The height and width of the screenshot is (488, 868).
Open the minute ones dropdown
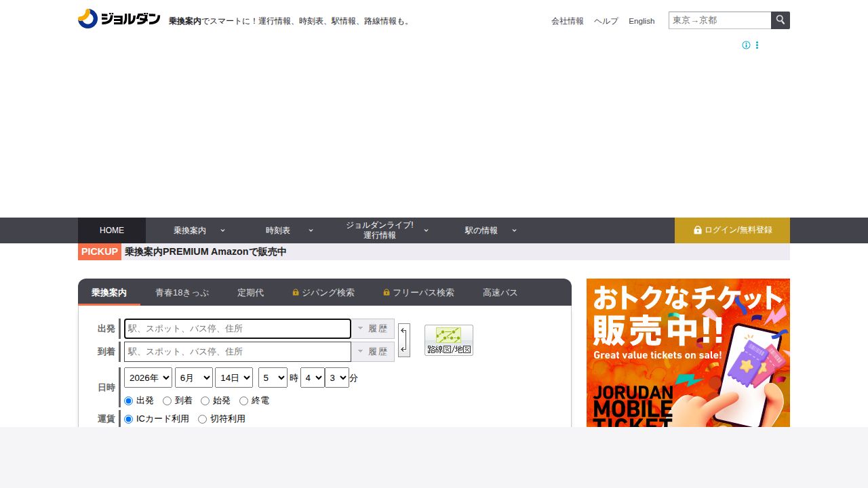coord(337,378)
